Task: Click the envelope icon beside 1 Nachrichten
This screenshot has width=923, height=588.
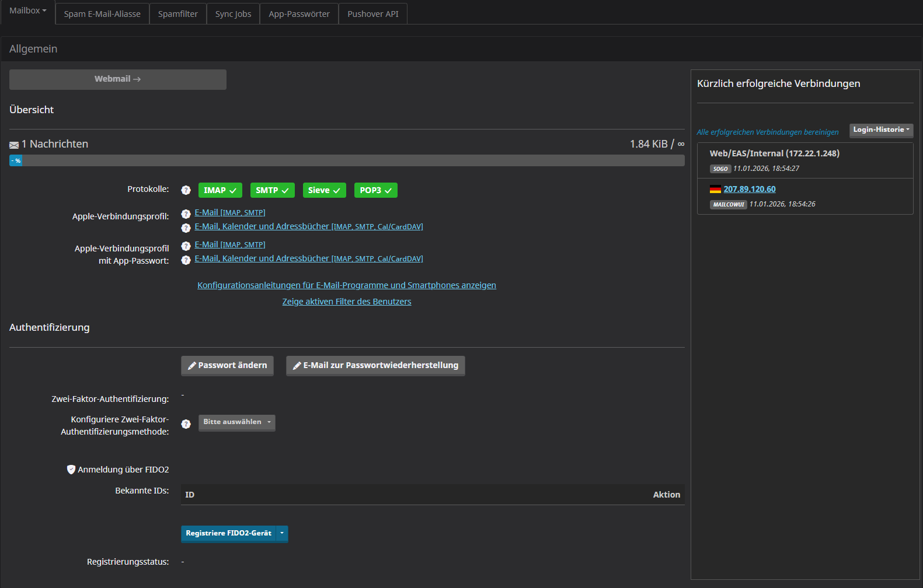Action: tap(14, 145)
